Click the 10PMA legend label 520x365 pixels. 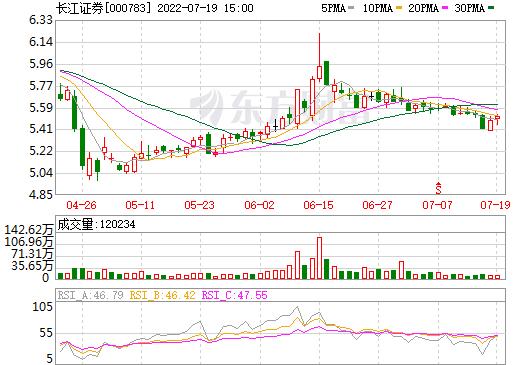(377, 8)
